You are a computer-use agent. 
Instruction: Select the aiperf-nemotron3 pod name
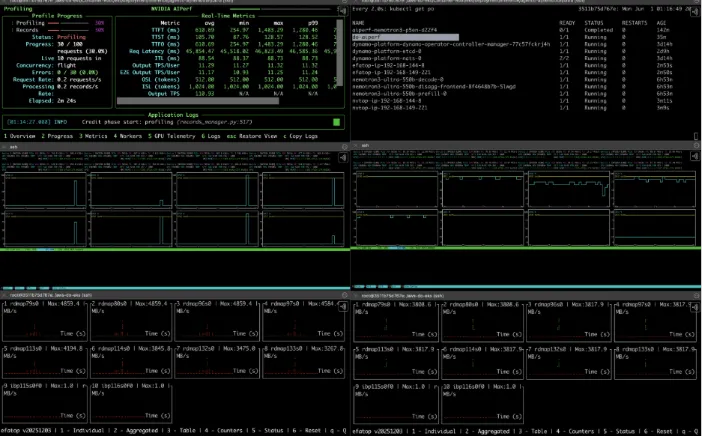coord(394,30)
